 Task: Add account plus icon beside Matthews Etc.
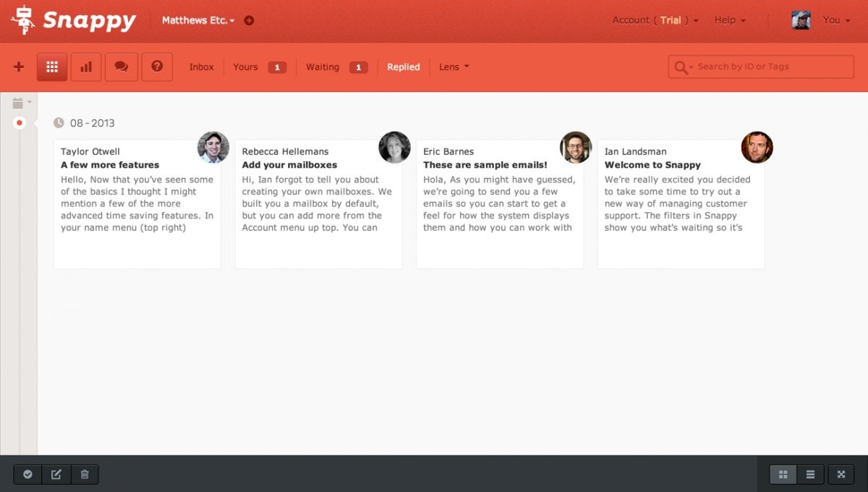click(249, 20)
